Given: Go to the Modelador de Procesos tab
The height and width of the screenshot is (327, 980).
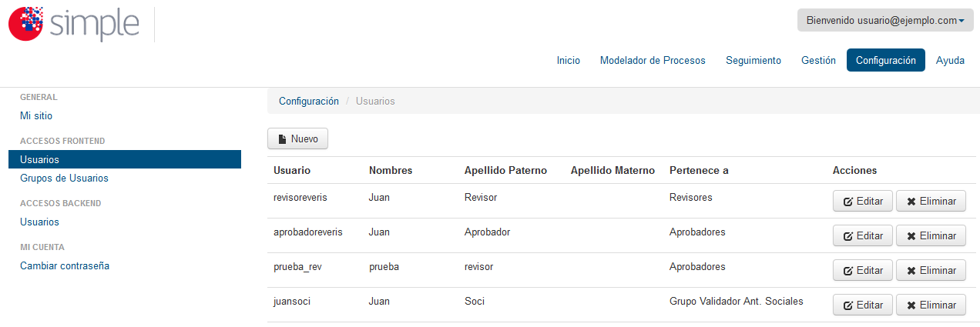Looking at the screenshot, I should coord(653,60).
